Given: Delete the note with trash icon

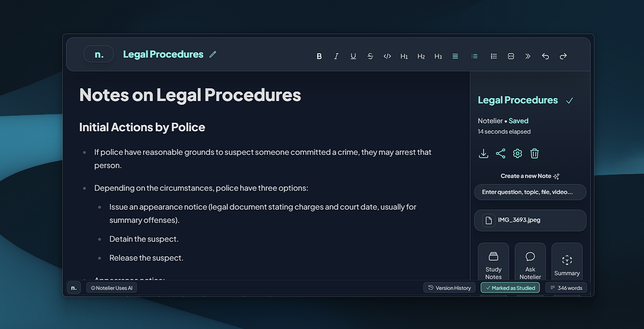Looking at the screenshot, I should point(534,154).
